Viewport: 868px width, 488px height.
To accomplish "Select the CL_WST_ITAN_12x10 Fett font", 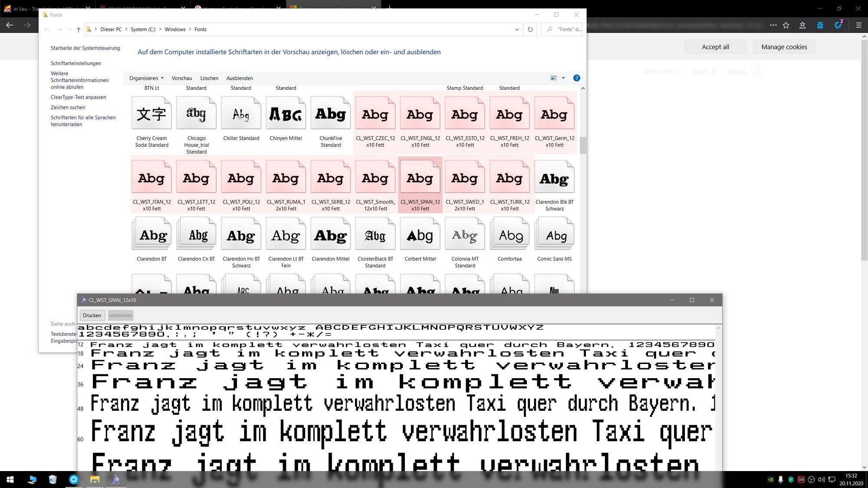I will coord(151,177).
